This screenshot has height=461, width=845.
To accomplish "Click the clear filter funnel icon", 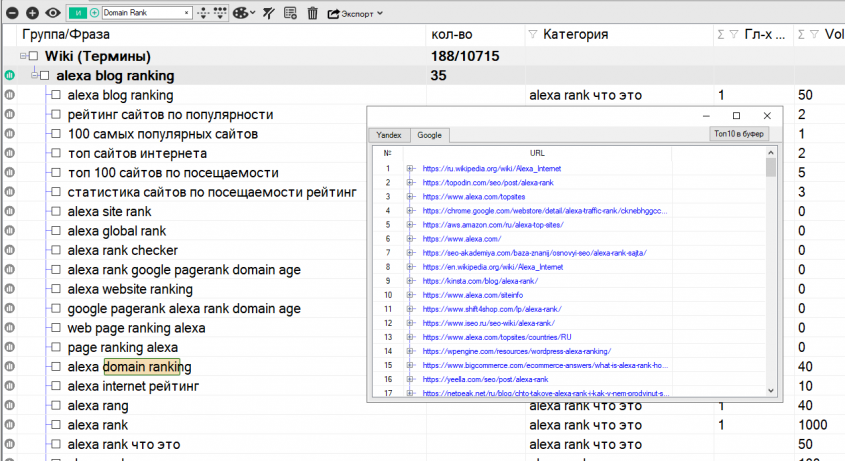I will [267, 13].
